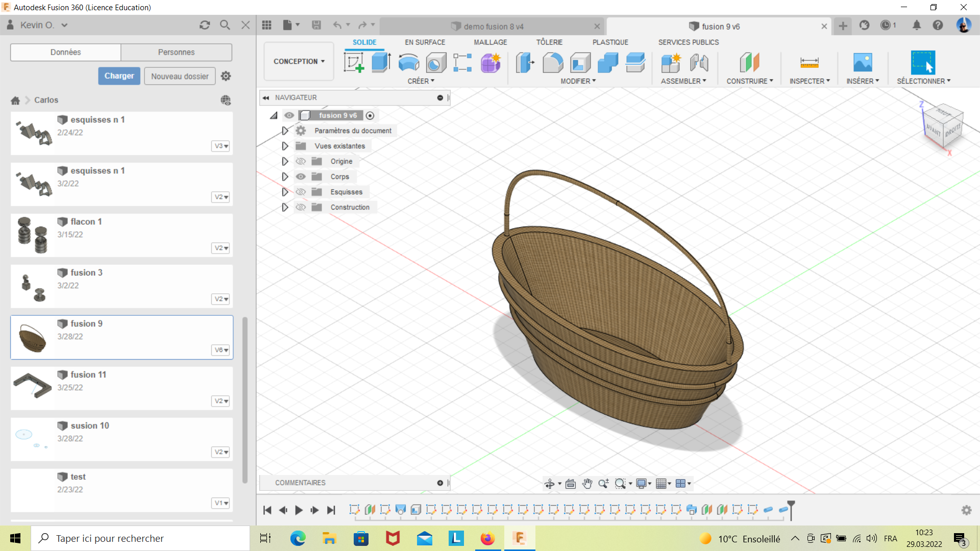
Task: Select the Pan hand tool
Action: pos(587,484)
